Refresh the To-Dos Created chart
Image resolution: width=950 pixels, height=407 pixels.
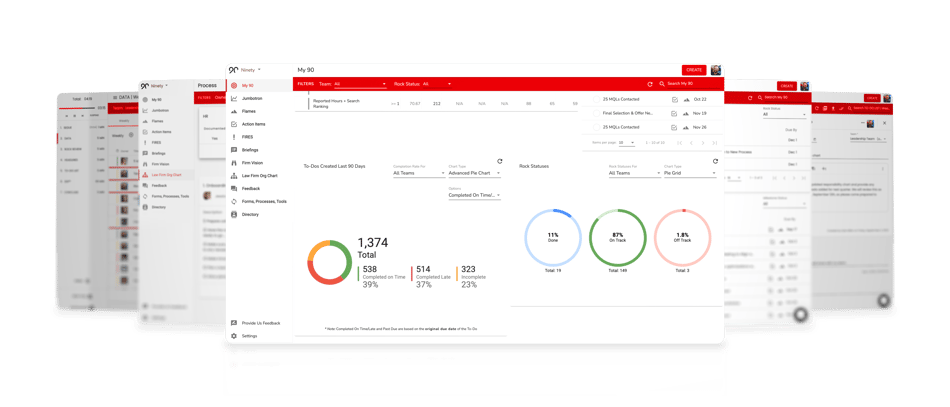500,161
